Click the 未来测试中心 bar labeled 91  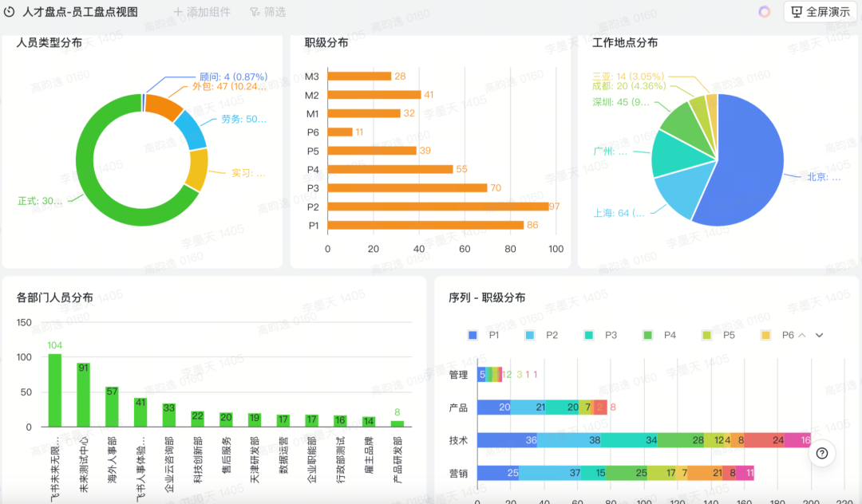pyautogui.click(x=84, y=395)
